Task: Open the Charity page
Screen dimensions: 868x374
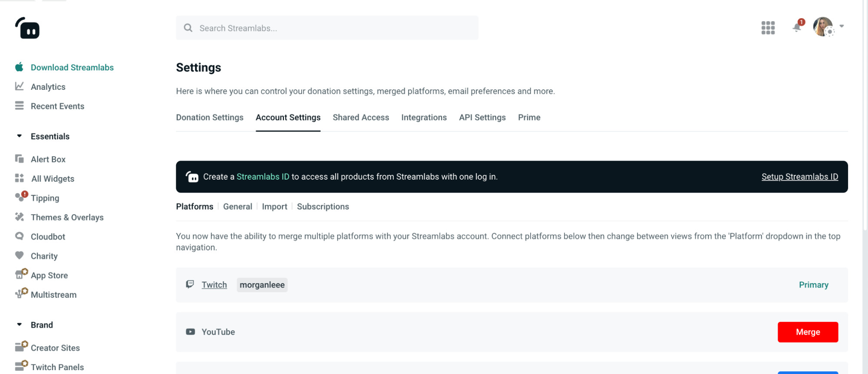Action: pos(44,256)
